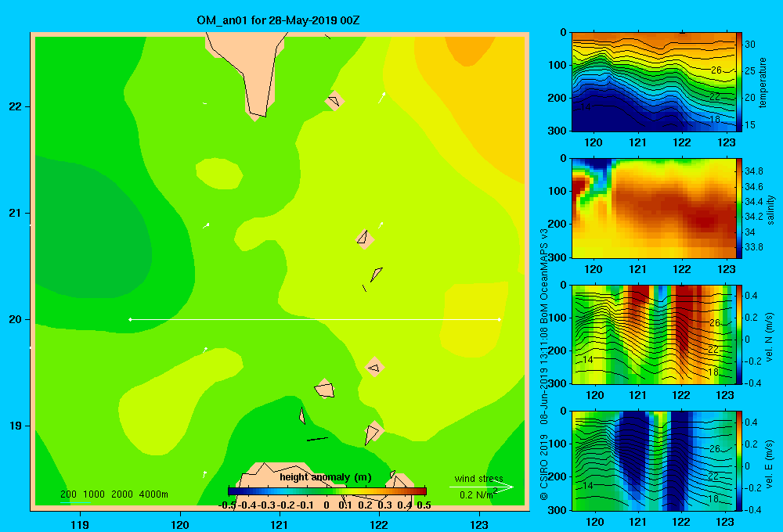Click the "wind stress" legend label

(479, 478)
